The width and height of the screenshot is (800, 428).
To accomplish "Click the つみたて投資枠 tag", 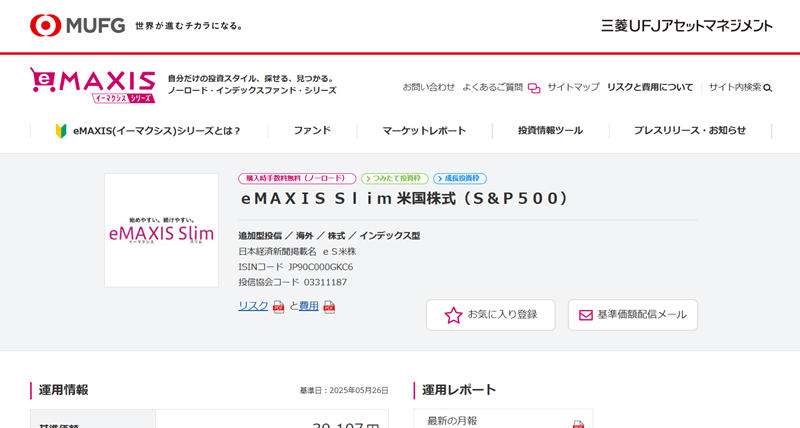I will pyautogui.click(x=394, y=179).
